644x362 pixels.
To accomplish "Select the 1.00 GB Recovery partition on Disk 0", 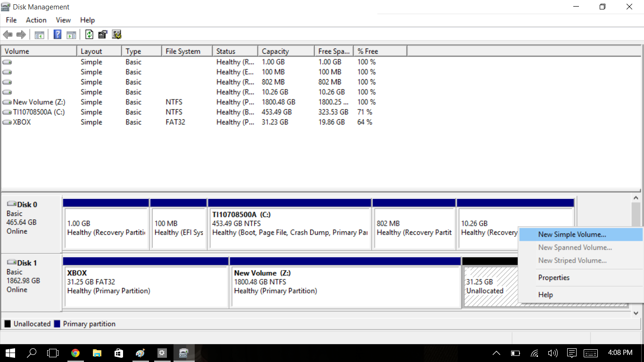I will pos(106,223).
